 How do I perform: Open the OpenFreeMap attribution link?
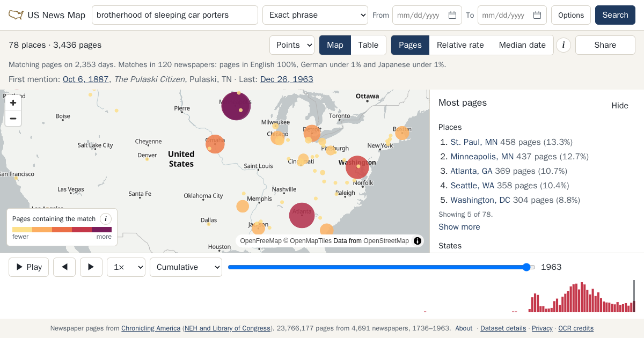pyautogui.click(x=261, y=241)
